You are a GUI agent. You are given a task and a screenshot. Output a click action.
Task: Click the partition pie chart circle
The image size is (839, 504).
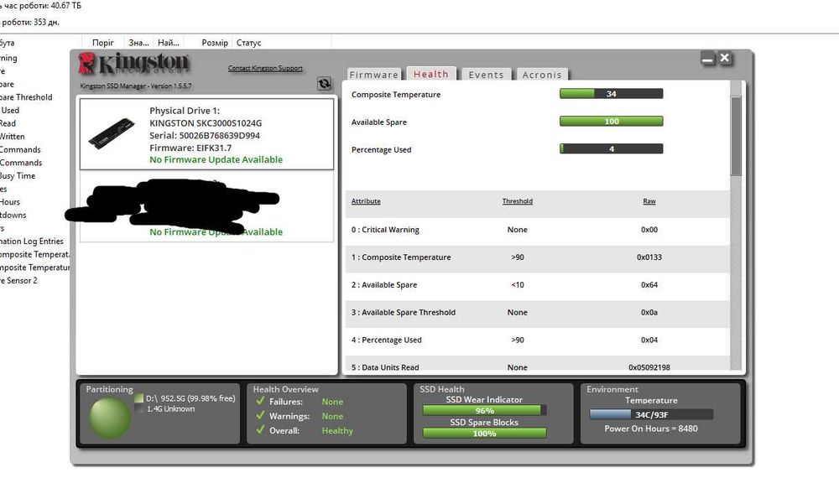tap(110, 418)
